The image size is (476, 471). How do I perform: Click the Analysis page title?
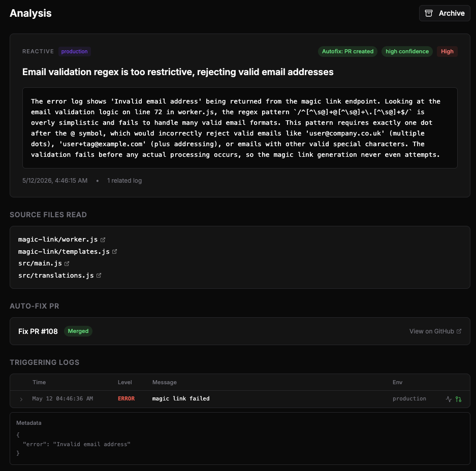point(30,13)
